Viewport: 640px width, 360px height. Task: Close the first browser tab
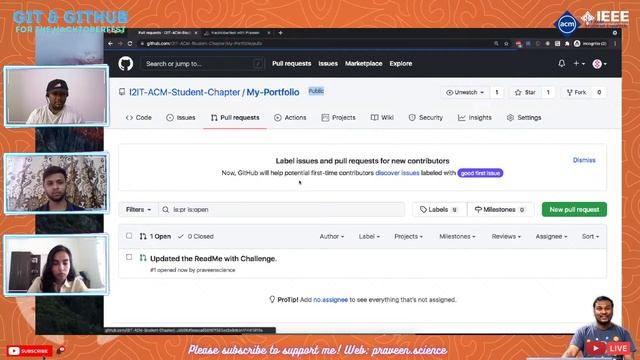[196, 33]
